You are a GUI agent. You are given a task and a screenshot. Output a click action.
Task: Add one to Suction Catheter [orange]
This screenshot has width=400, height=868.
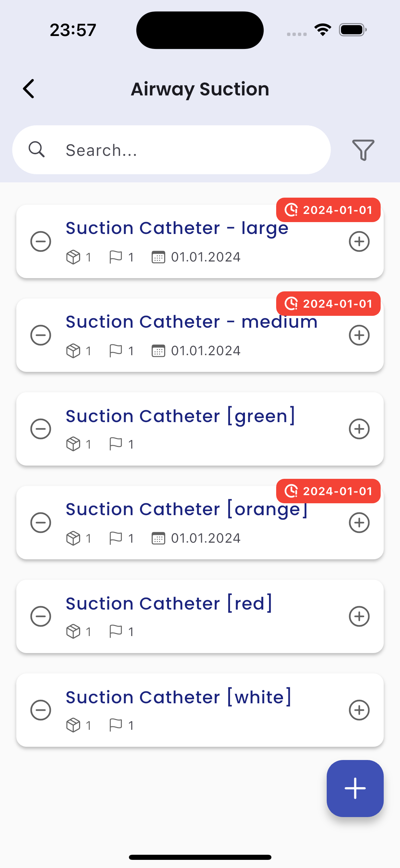click(359, 523)
